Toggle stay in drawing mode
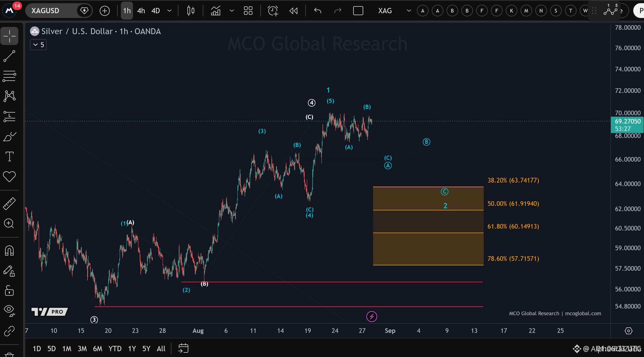 (x=9, y=271)
